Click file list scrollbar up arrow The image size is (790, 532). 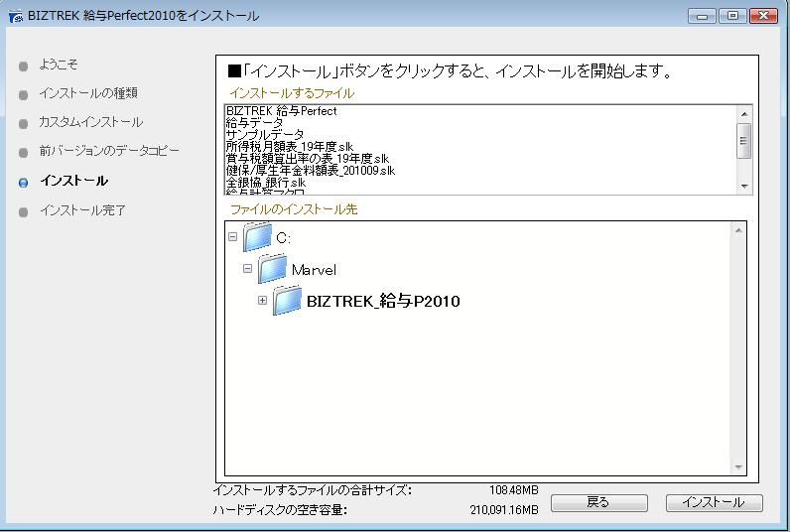click(x=744, y=114)
